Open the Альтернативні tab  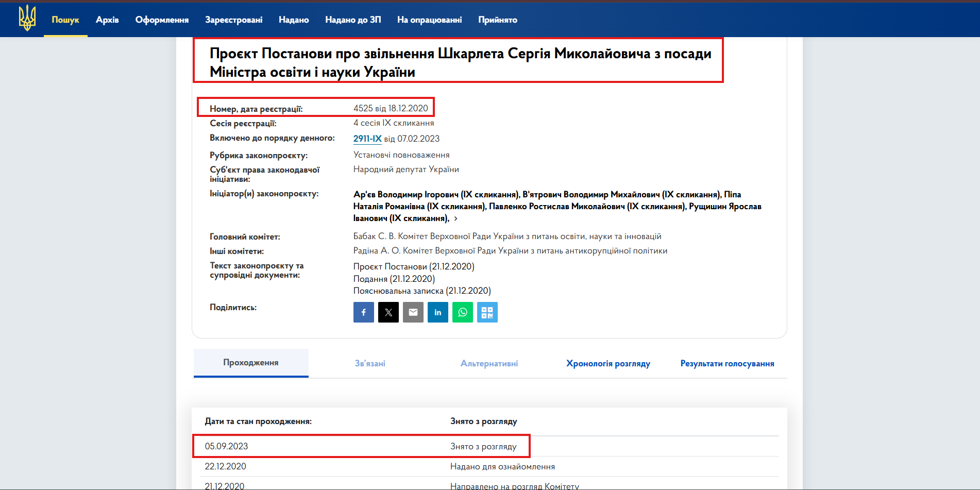click(489, 363)
